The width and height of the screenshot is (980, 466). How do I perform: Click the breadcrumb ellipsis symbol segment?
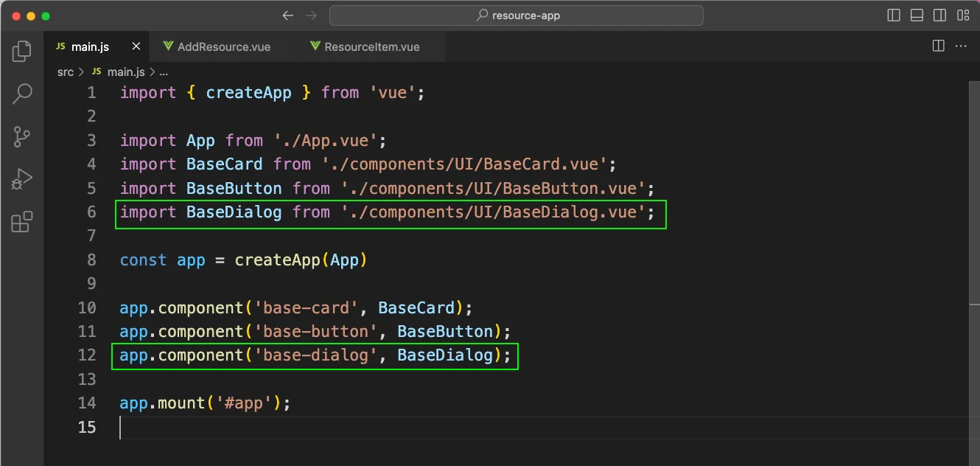pos(164,72)
